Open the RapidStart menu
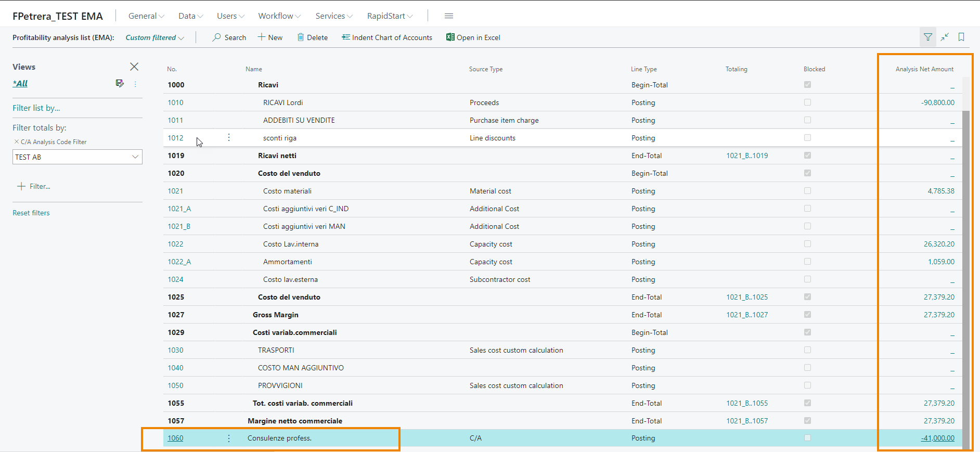 (390, 16)
